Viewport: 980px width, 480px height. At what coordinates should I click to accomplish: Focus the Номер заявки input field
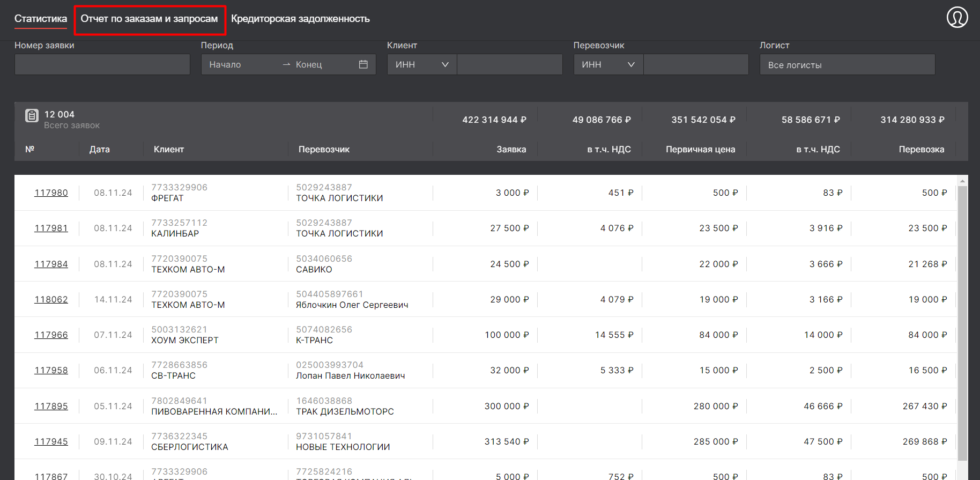point(102,64)
